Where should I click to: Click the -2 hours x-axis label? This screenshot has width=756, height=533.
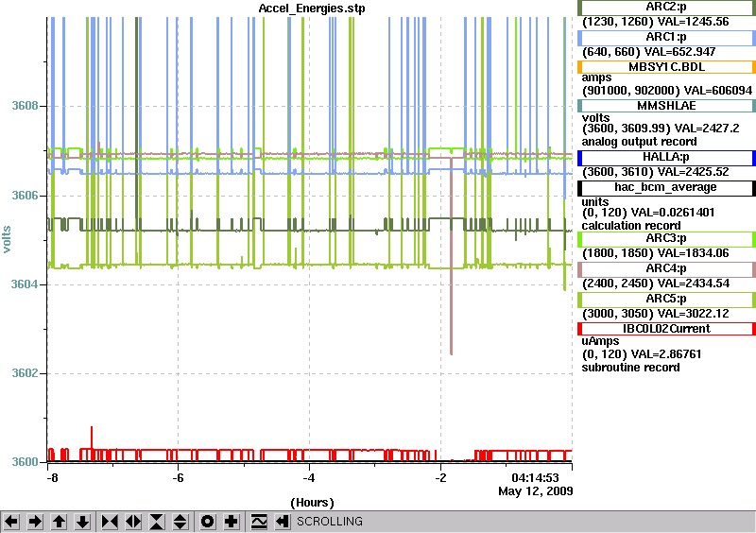click(x=440, y=478)
